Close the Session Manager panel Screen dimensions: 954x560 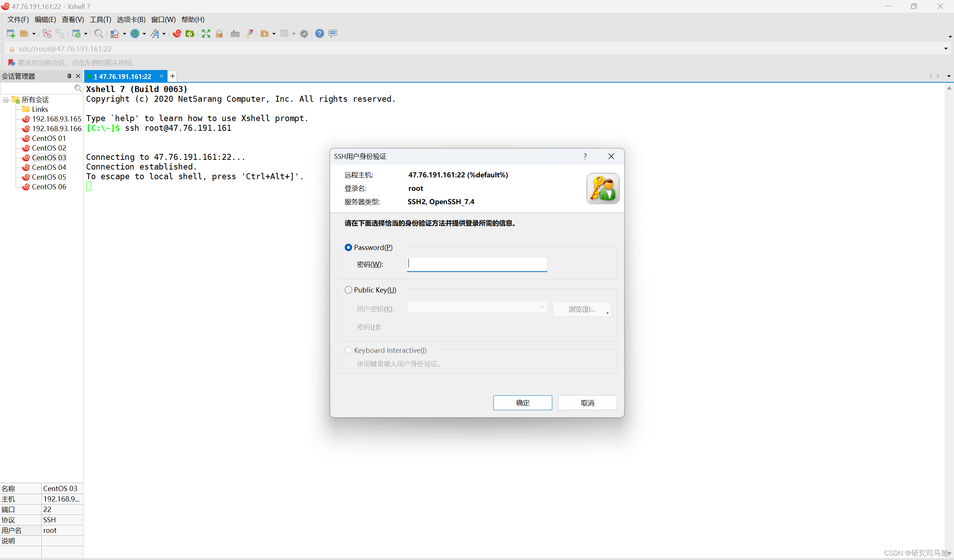(x=78, y=76)
